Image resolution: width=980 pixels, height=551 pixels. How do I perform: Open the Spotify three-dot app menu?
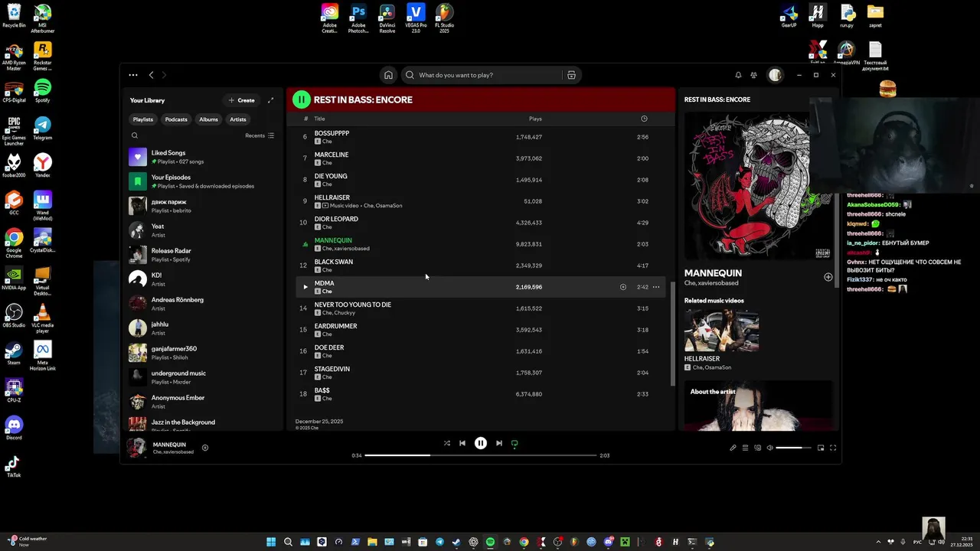pyautogui.click(x=133, y=75)
